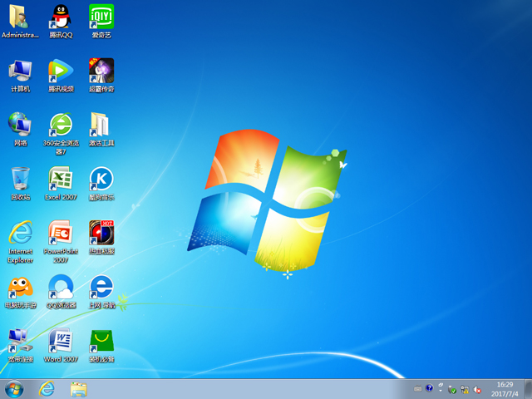Select the Administrator user folder icon

point(21,17)
